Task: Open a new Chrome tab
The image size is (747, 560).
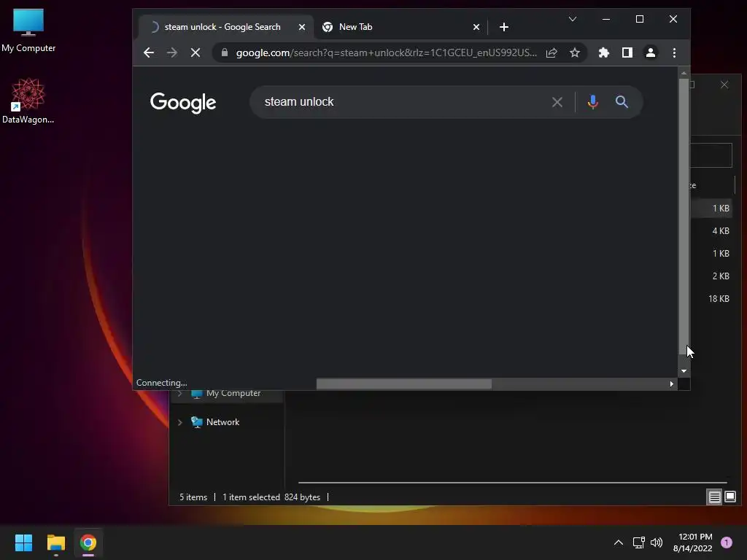Action: coord(504,27)
